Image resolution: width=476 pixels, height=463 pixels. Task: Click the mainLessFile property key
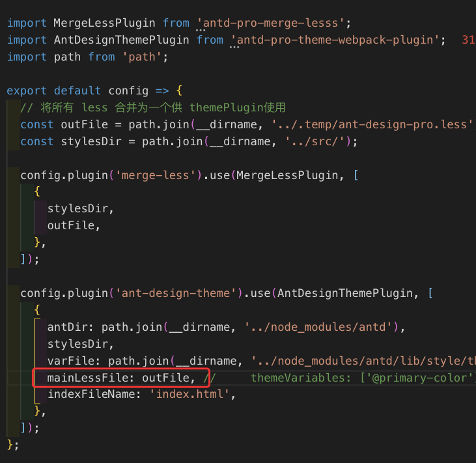point(88,378)
